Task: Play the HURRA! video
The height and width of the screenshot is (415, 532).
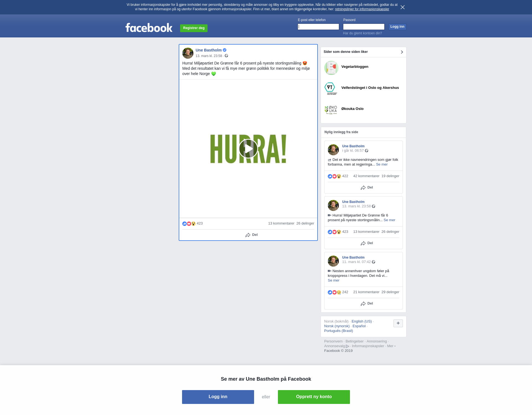Action: point(248,149)
